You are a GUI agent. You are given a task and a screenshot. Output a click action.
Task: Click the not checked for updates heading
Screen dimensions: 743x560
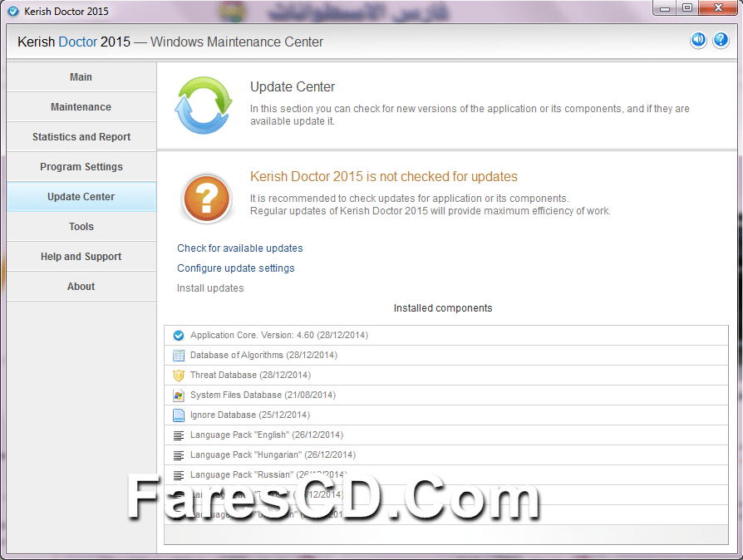point(384,176)
